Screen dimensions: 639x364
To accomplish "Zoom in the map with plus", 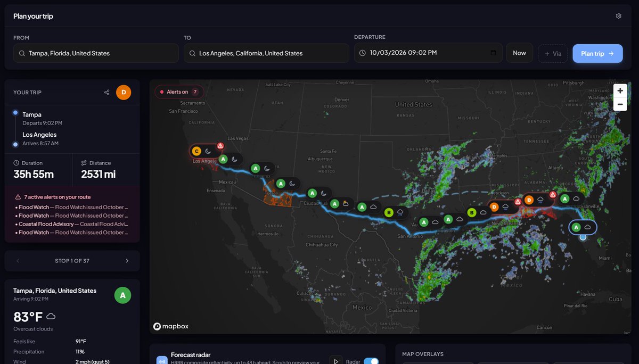I will (620, 91).
